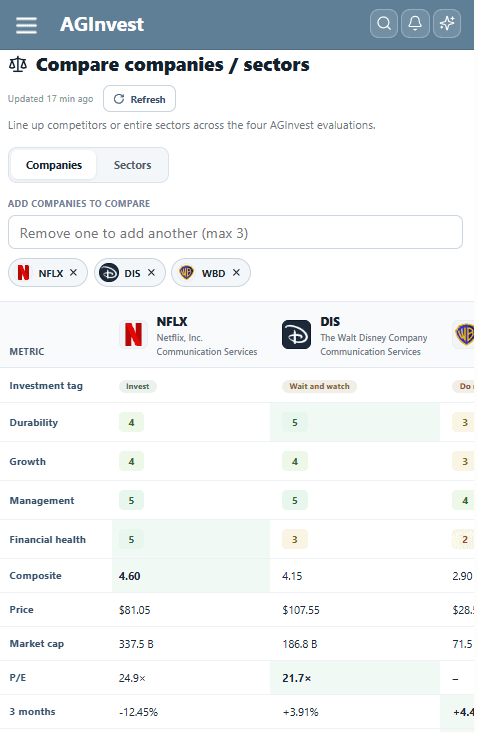Click DIS Durability score 5

point(295,422)
